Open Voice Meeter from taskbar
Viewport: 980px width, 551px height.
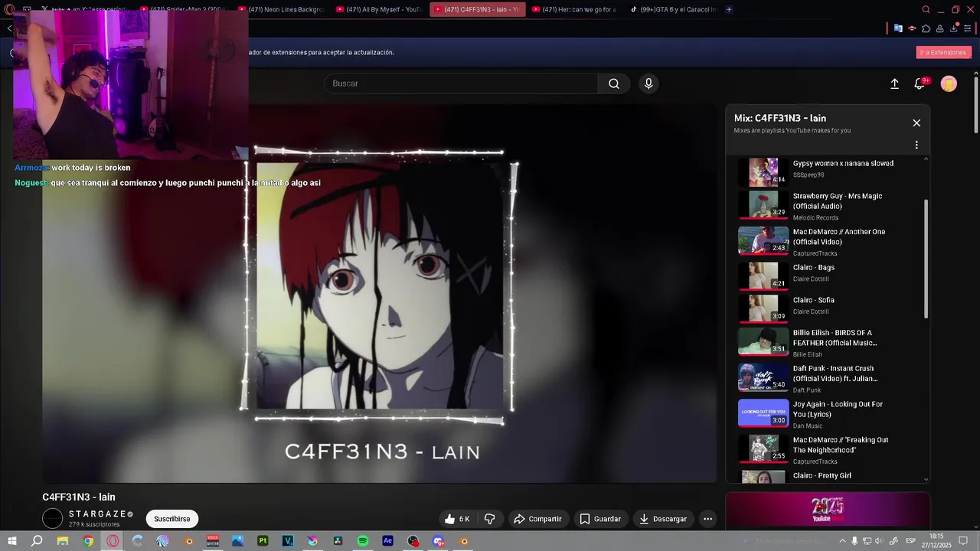point(213,541)
